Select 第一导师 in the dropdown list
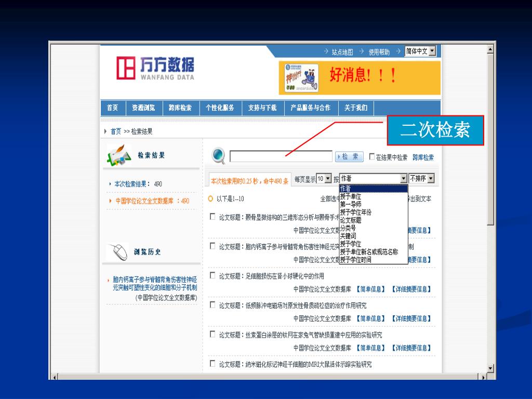This screenshot has height=399, width=532. click(x=373, y=204)
